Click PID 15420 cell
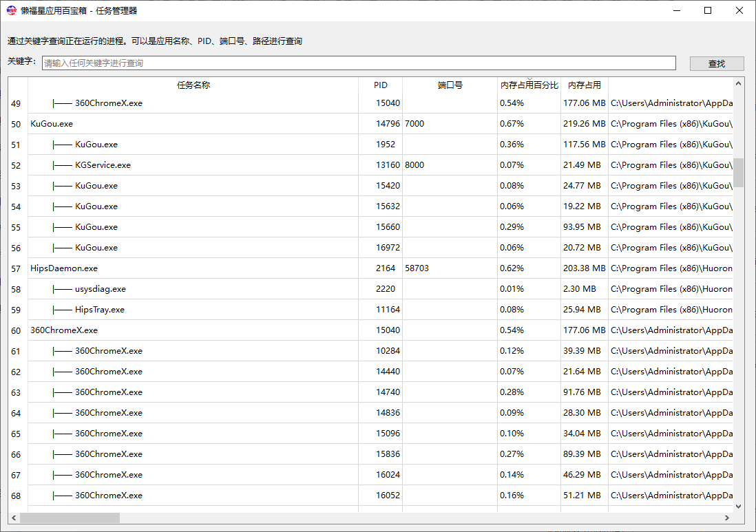The image size is (756, 532). click(x=388, y=186)
